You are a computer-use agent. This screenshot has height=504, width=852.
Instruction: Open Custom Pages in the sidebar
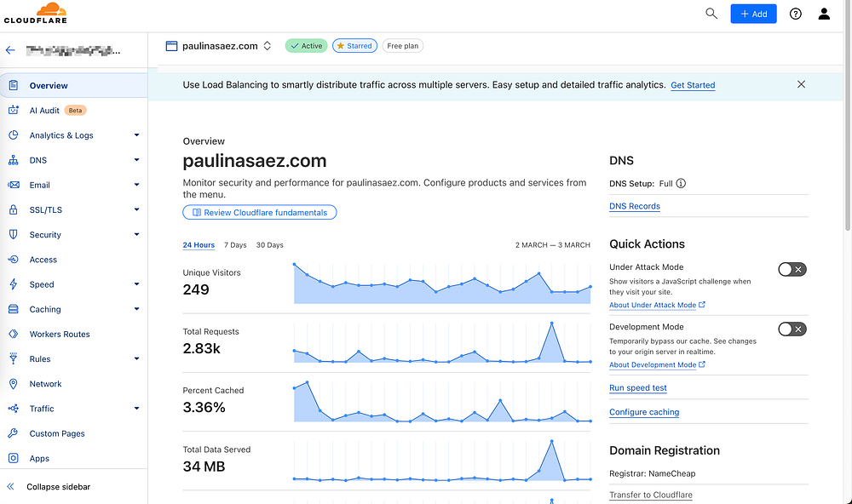point(57,433)
